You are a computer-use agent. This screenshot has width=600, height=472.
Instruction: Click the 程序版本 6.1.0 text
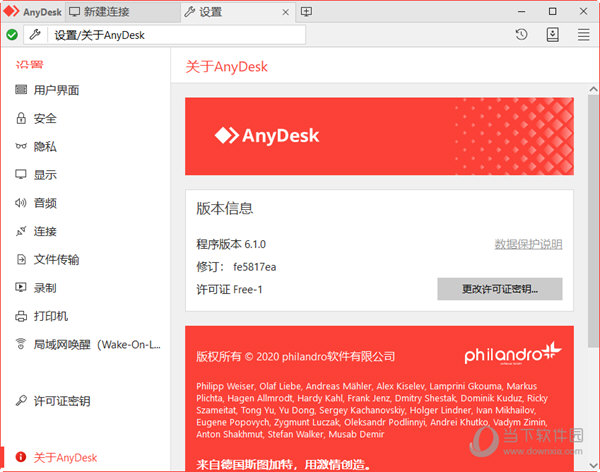tap(231, 244)
